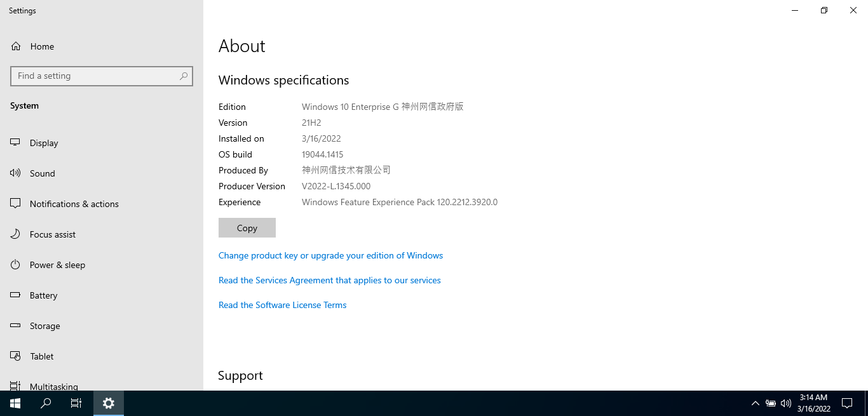Click the Edition value Windows 10 Enterprise G
Viewport: 868px width, 416px height.
point(383,107)
